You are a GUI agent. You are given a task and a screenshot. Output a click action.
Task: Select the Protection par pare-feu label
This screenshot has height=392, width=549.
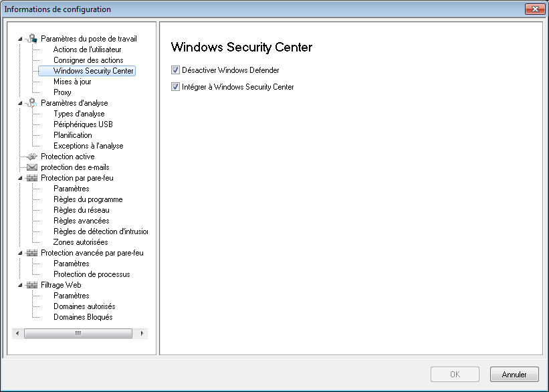coord(77,178)
